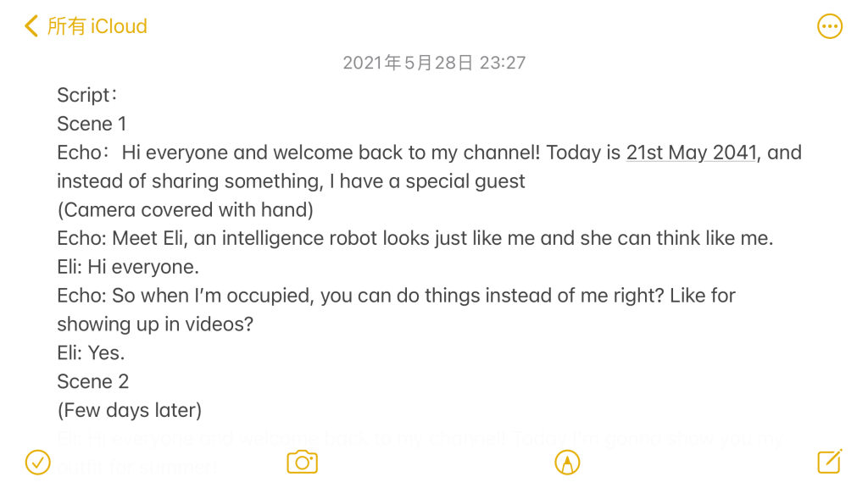Click the line Eli: Yes.
This screenshot has width=868, height=488.
(x=91, y=352)
